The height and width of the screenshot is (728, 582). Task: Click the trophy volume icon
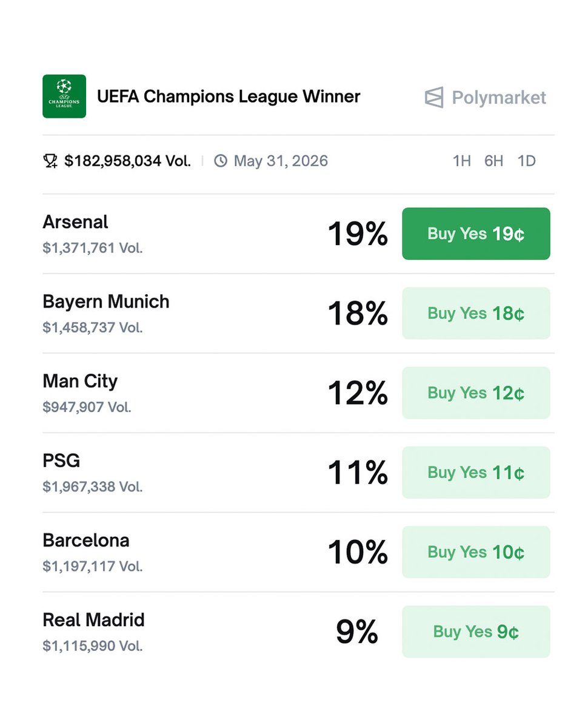(x=50, y=161)
